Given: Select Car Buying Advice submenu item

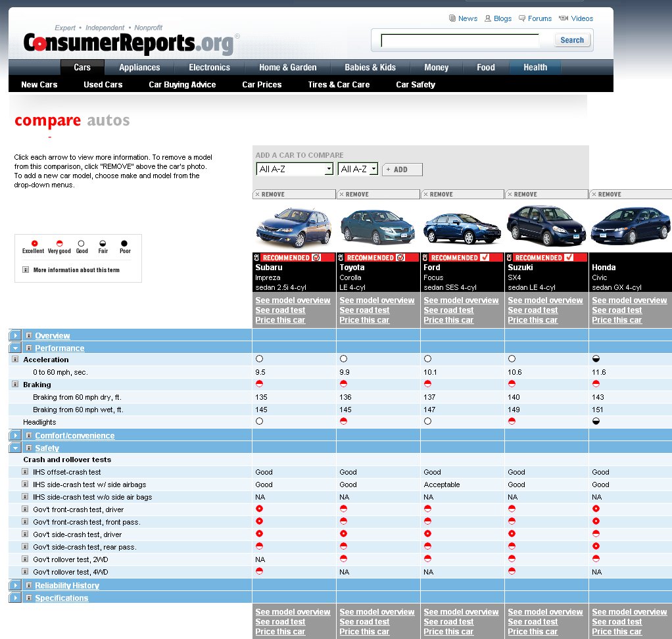Looking at the screenshot, I should tap(182, 85).
